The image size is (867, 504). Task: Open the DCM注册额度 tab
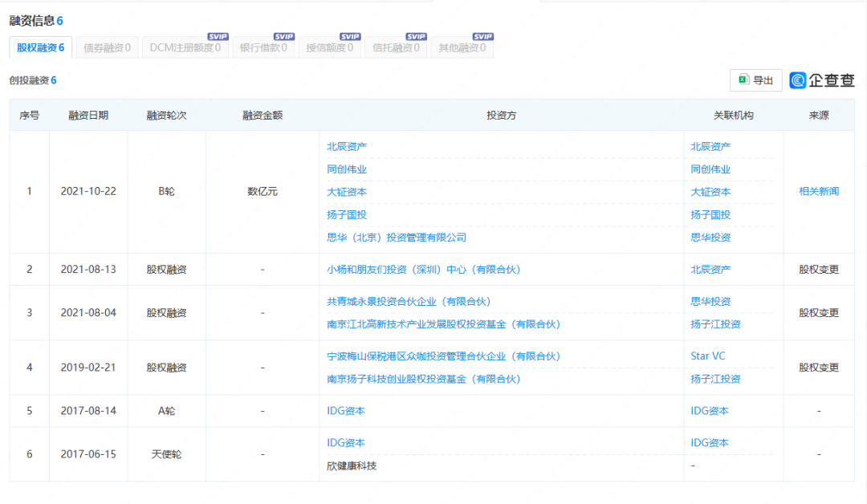(x=185, y=47)
